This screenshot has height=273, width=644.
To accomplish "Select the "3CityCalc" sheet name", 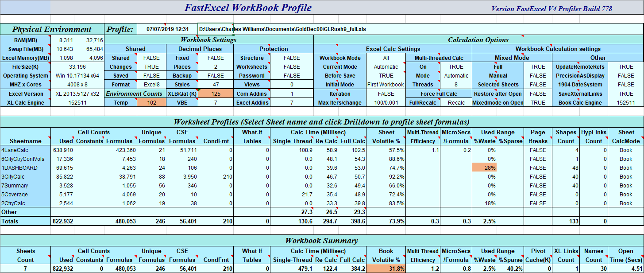I will click(25, 176).
